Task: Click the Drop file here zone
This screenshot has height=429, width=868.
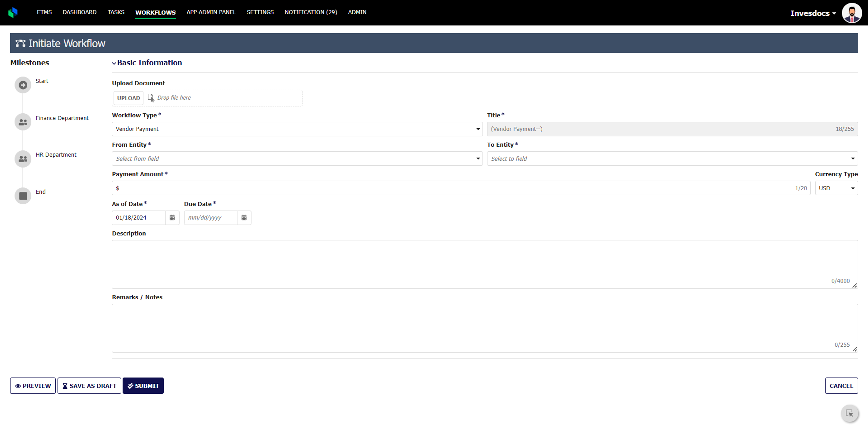Action: [x=207, y=98]
